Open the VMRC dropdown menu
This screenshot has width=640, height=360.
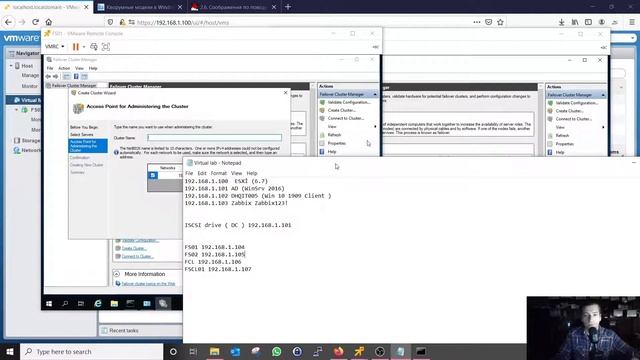click(54, 47)
